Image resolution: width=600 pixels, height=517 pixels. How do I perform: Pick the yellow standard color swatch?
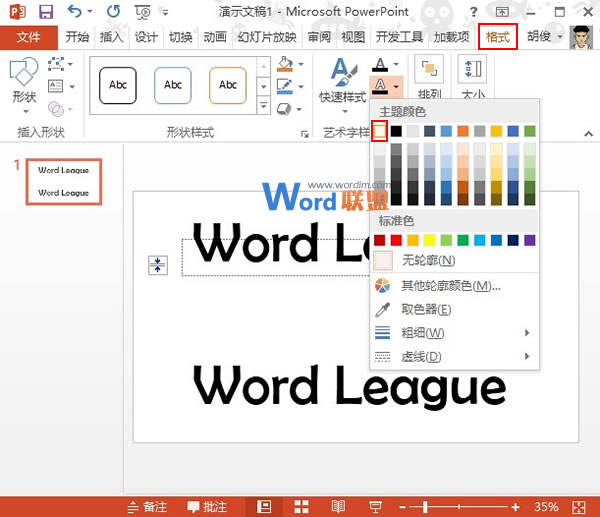click(x=429, y=240)
